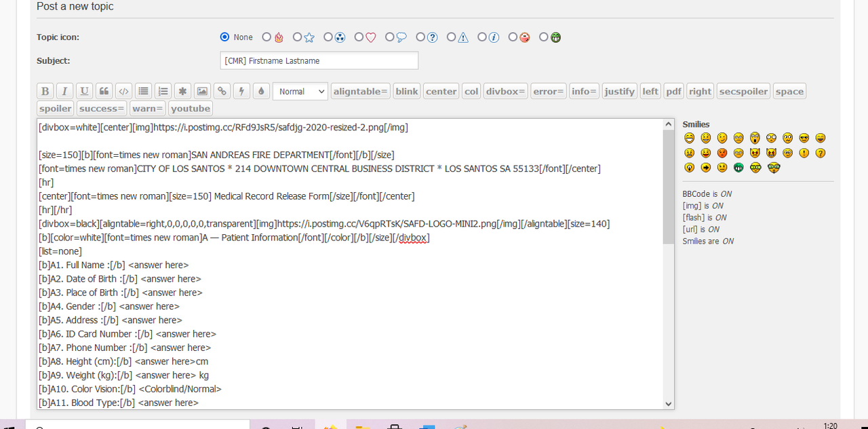Insert the green Mr. Green smiley from Smilies panel

pyautogui.click(x=738, y=168)
